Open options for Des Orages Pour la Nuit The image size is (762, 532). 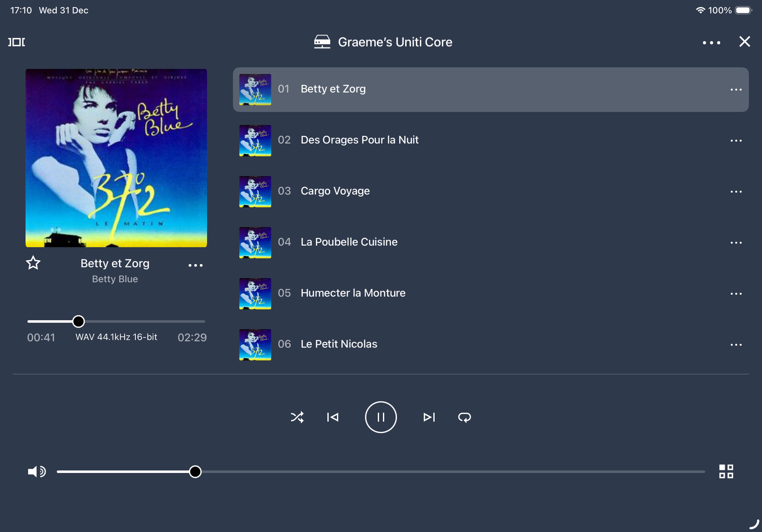coord(736,140)
